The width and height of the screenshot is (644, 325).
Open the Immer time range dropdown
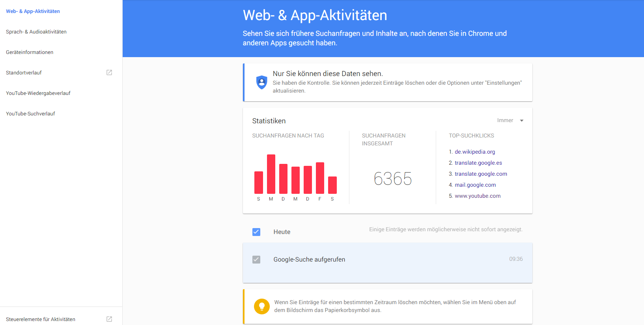[505, 121]
